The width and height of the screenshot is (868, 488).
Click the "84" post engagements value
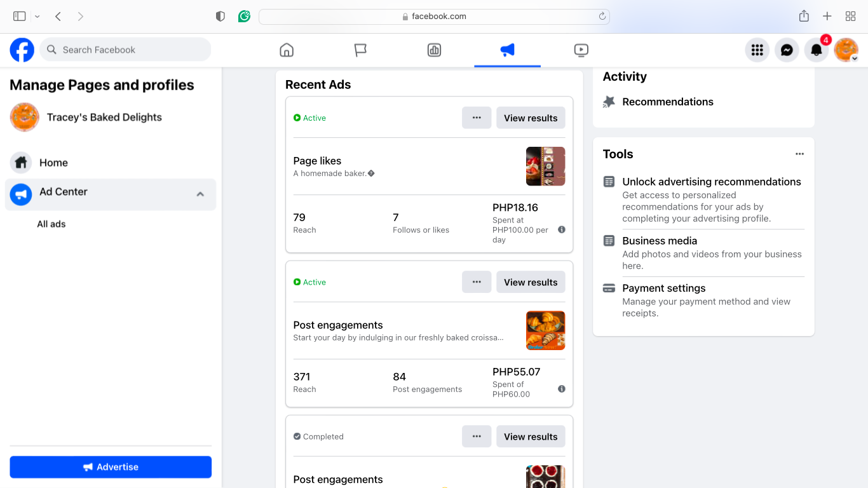[x=399, y=377]
